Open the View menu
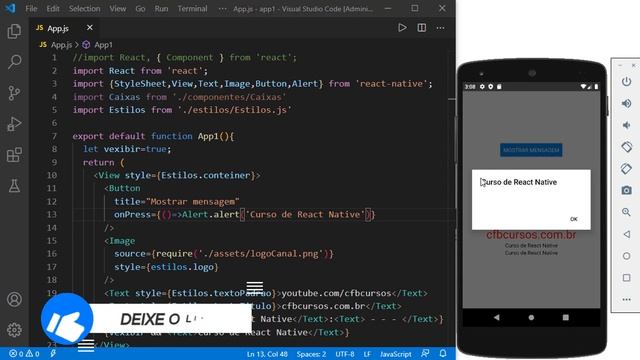Image resolution: width=640 pixels, height=360 pixels. [x=118, y=9]
